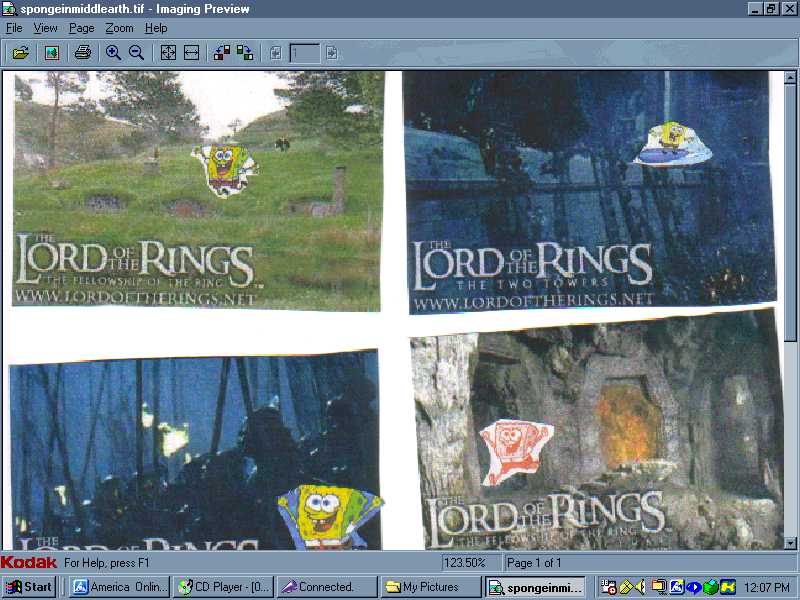
Task: Click the page number input box
Action: coord(305,53)
